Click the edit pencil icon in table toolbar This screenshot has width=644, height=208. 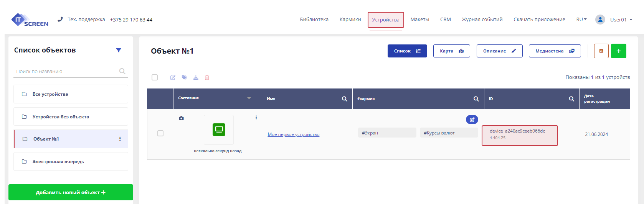coord(173,77)
